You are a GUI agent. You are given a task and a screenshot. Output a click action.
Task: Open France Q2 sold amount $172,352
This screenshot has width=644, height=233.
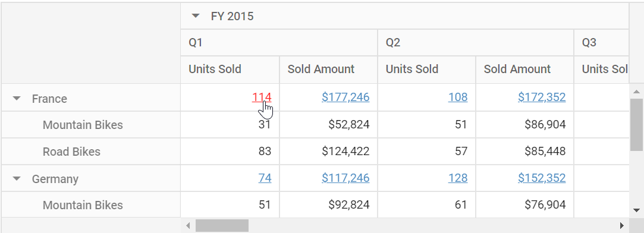tap(542, 97)
